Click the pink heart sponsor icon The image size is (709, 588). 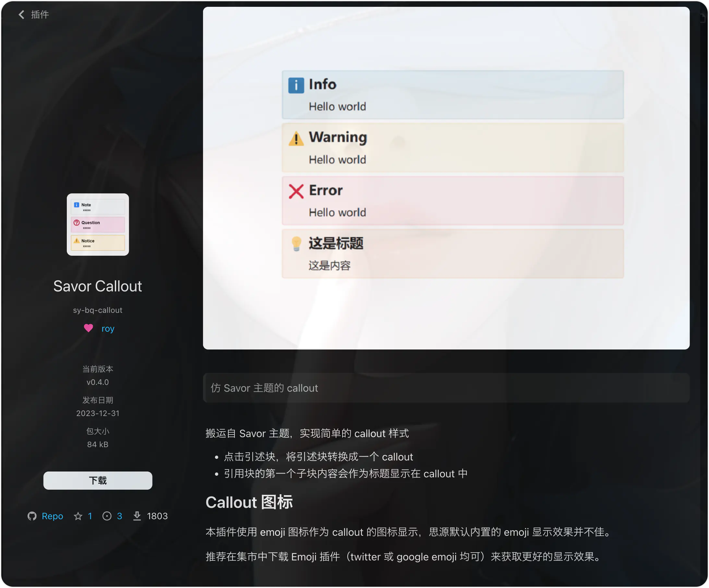click(89, 328)
